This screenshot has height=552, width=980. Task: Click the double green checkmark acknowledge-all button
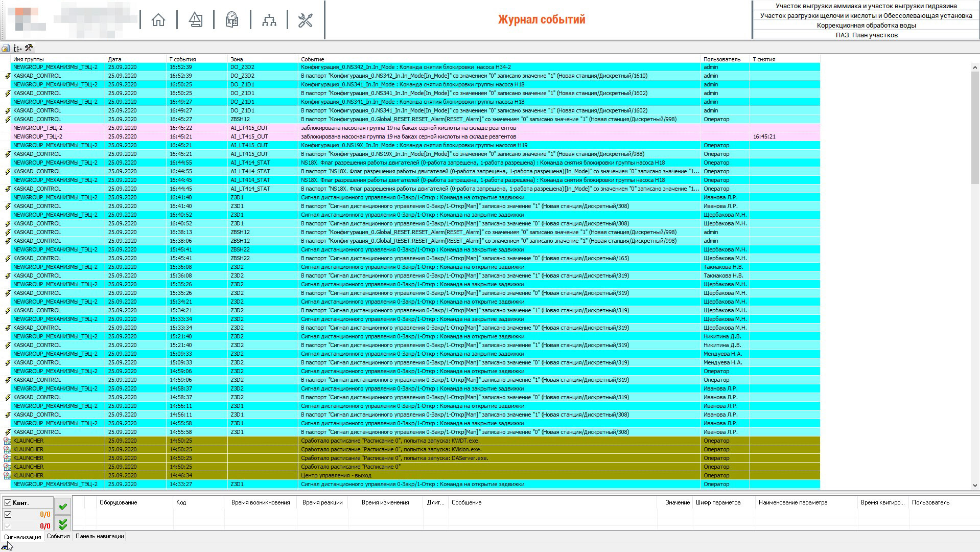point(63,524)
